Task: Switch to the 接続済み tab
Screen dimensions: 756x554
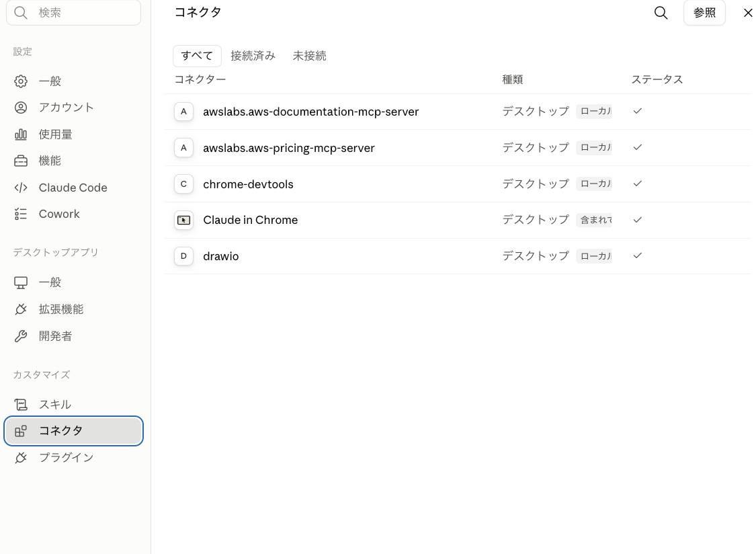Action: click(253, 56)
